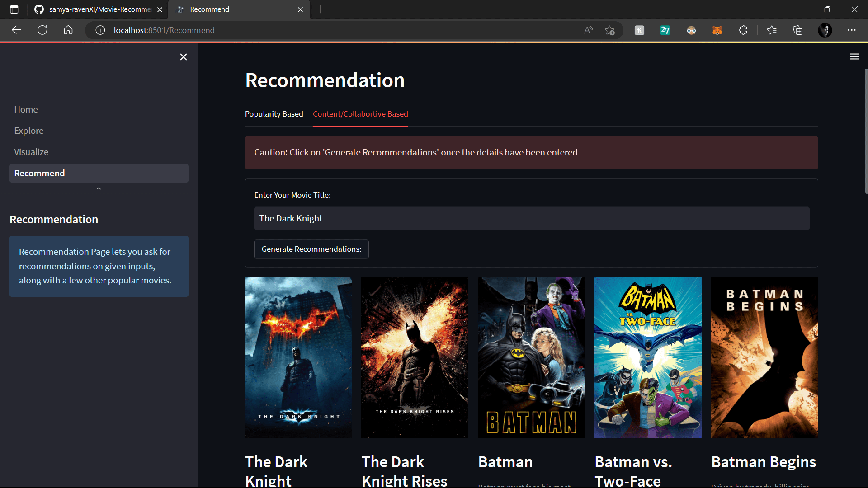The height and width of the screenshot is (488, 868).
Task: Switch to the Content/Collabortive Based tab
Action: 360,114
